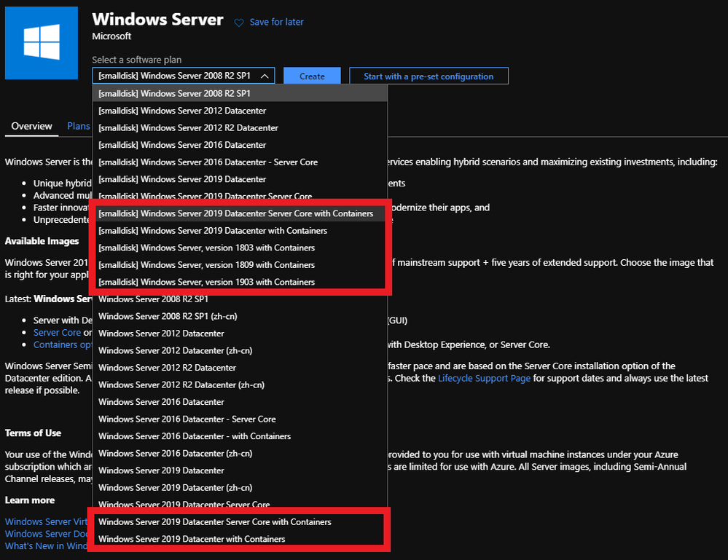Viewport: 728px width, 560px height.
Task: Click Start with a pre-set configuration
Action: tap(428, 76)
